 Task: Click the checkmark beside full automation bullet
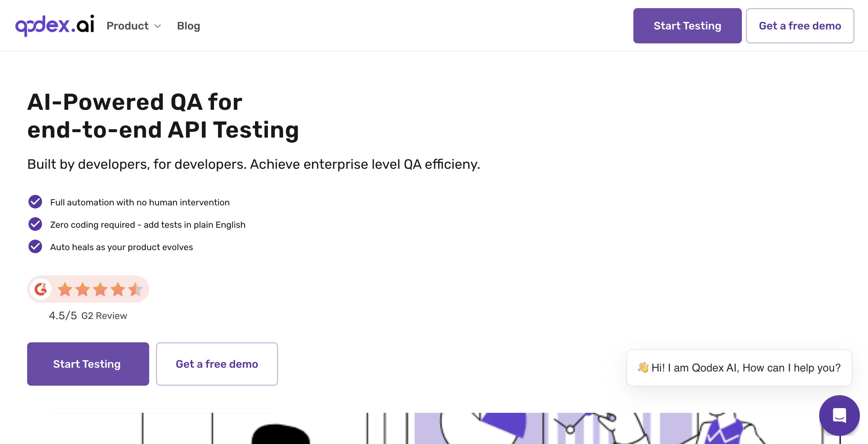pos(35,202)
